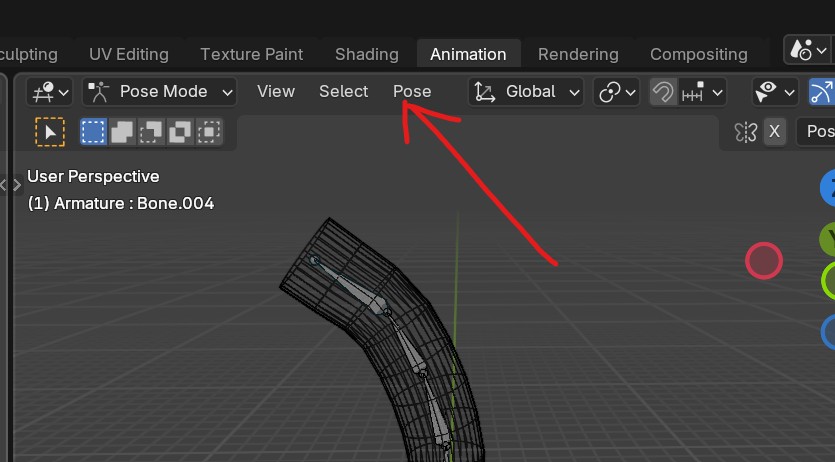Screen dimensions: 835x462
Task: Open the viewport visibility eye dropdown
Action: coord(775,92)
